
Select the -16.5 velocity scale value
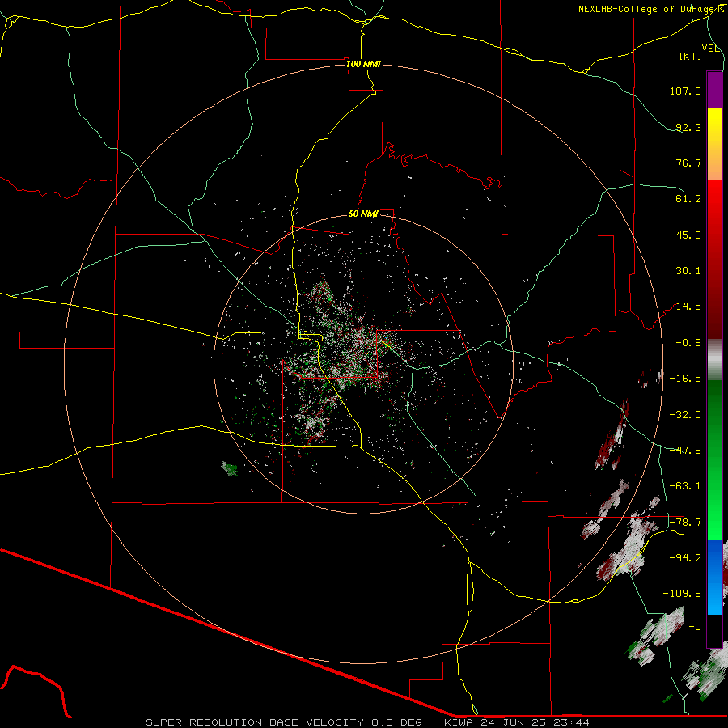tap(685, 379)
